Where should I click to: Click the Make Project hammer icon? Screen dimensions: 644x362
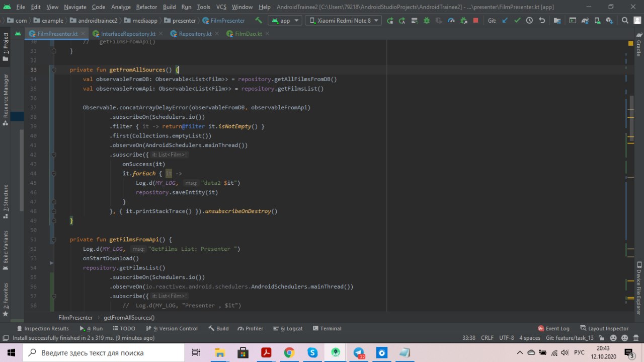click(x=259, y=21)
